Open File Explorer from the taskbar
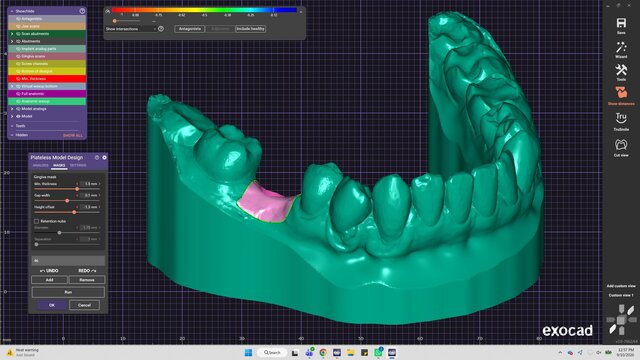The height and width of the screenshot is (360, 640). pyautogui.click(x=350, y=352)
